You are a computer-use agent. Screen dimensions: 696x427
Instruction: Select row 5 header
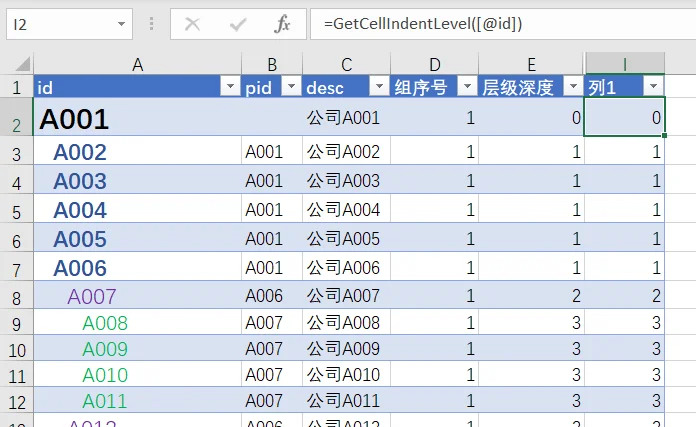click(16, 209)
